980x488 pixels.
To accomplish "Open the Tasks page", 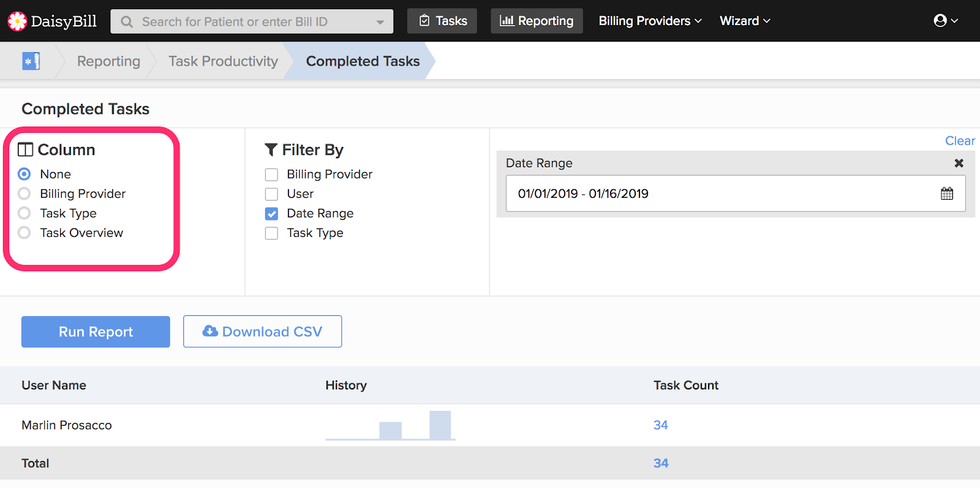I will [x=442, y=21].
